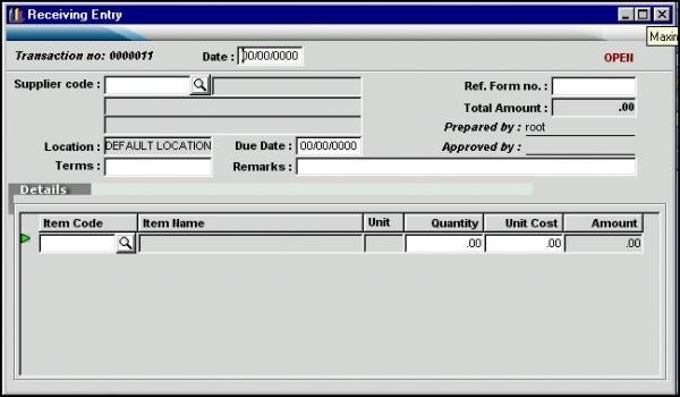Click the Approved by blank line

tap(580, 148)
